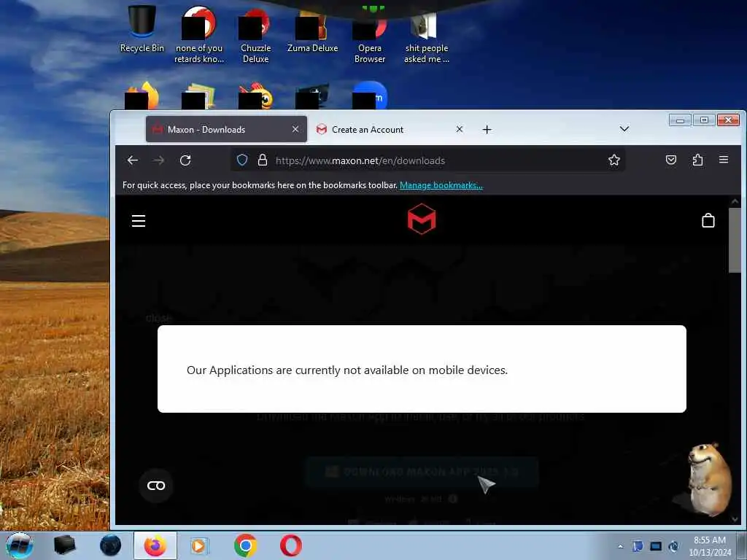This screenshot has width=747, height=560.
Task: Open the 'shit people asked me' desktop folder
Action: 426,37
